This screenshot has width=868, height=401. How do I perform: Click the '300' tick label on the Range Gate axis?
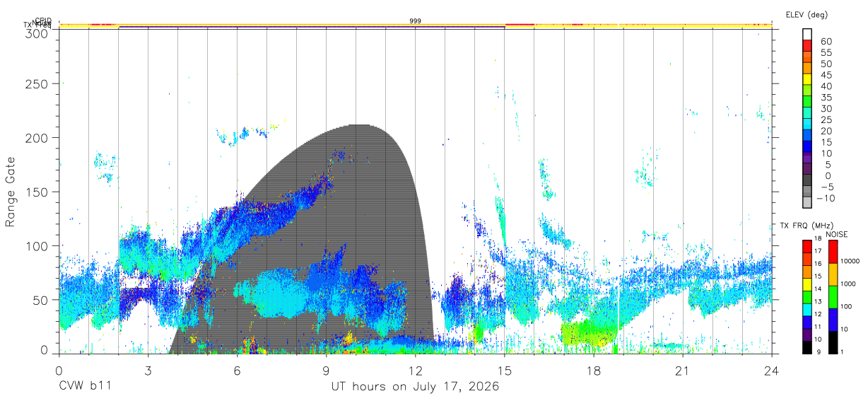click(x=37, y=33)
